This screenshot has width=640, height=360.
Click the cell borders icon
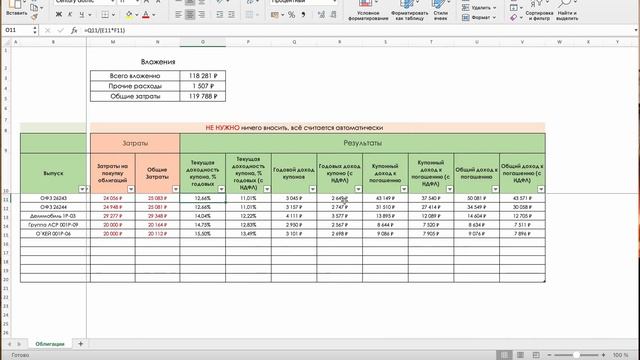(105, 15)
